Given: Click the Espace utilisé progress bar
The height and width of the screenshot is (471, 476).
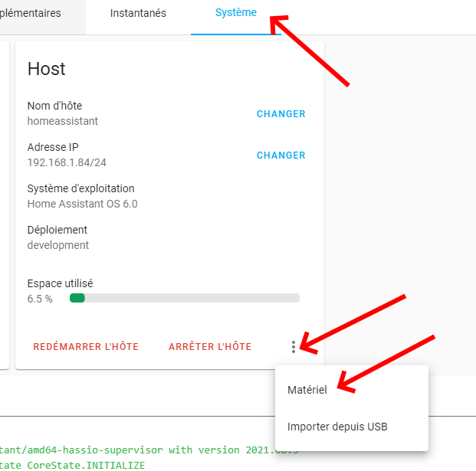Looking at the screenshot, I should [x=184, y=299].
